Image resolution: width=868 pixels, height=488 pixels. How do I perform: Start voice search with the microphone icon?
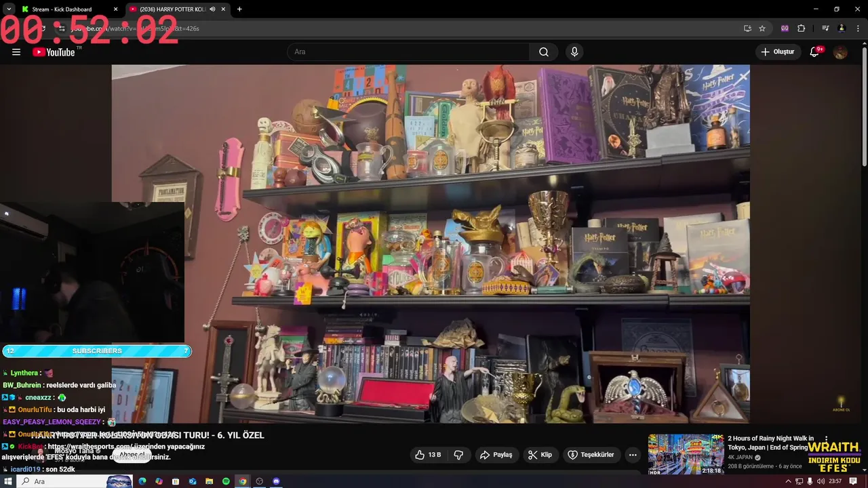574,52
